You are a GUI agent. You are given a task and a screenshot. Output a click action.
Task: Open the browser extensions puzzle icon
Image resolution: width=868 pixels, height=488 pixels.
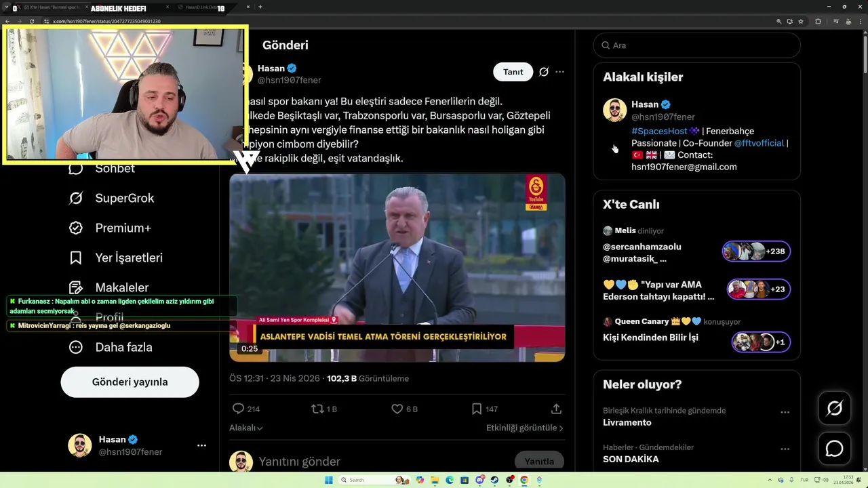(818, 21)
